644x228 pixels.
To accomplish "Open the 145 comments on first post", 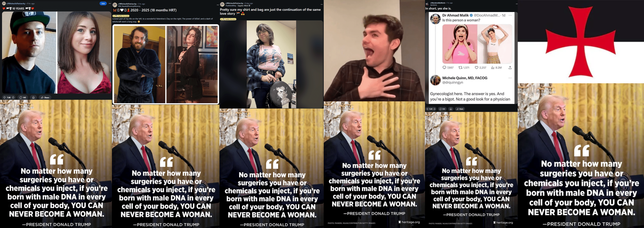I will pos(23,97).
